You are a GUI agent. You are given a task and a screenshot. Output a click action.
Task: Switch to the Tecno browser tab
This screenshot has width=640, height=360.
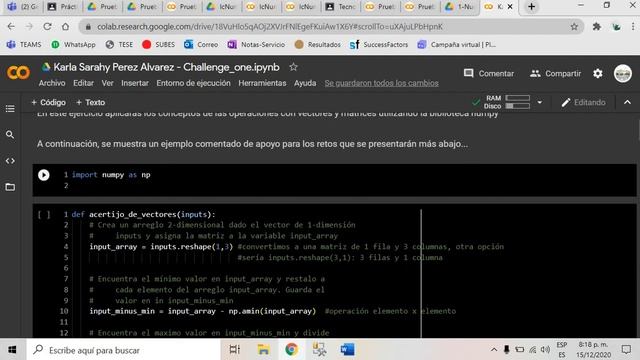pyautogui.click(x=341, y=7)
